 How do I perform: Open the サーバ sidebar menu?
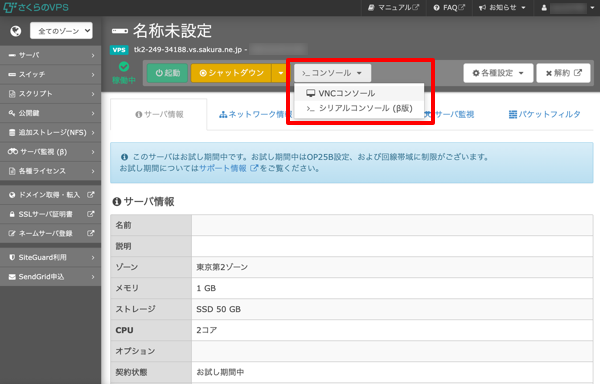(x=51, y=55)
